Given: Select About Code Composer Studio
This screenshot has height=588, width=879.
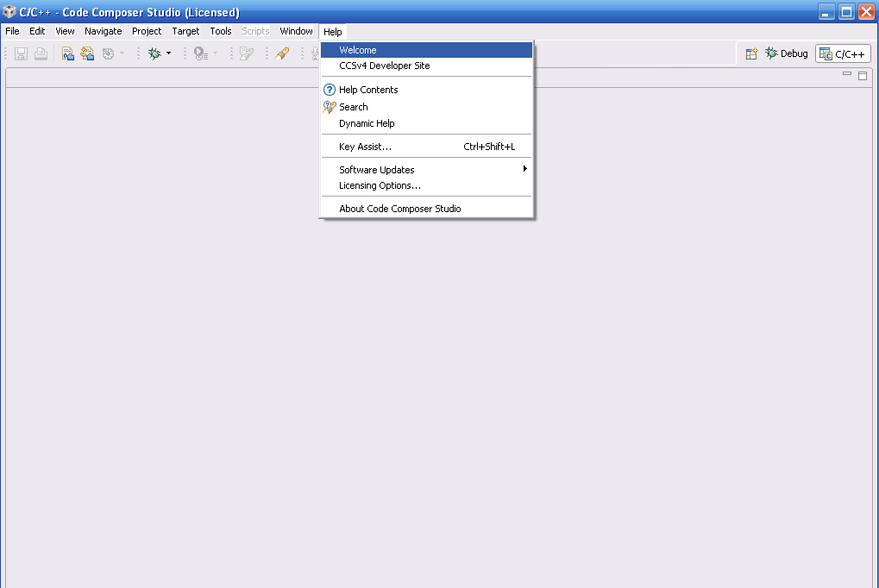Looking at the screenshot, I should (427, 209).
